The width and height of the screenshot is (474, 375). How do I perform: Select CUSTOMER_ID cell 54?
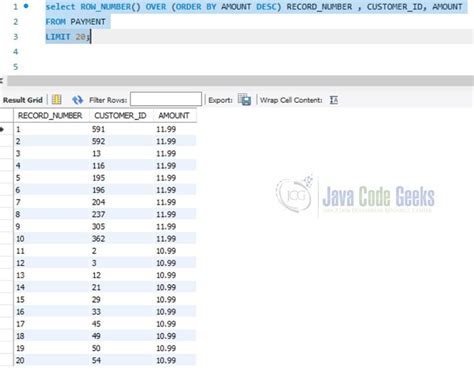point(121,360)
